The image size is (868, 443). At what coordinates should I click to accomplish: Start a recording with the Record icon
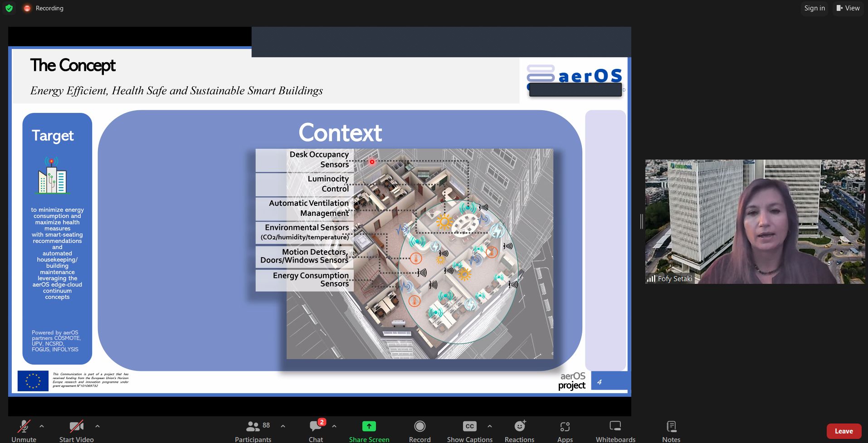coord(419,426)
